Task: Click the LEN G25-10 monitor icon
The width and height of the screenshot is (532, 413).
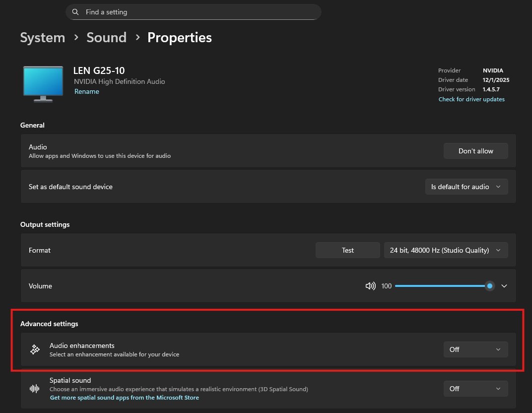Action: [x=43, y=84]
